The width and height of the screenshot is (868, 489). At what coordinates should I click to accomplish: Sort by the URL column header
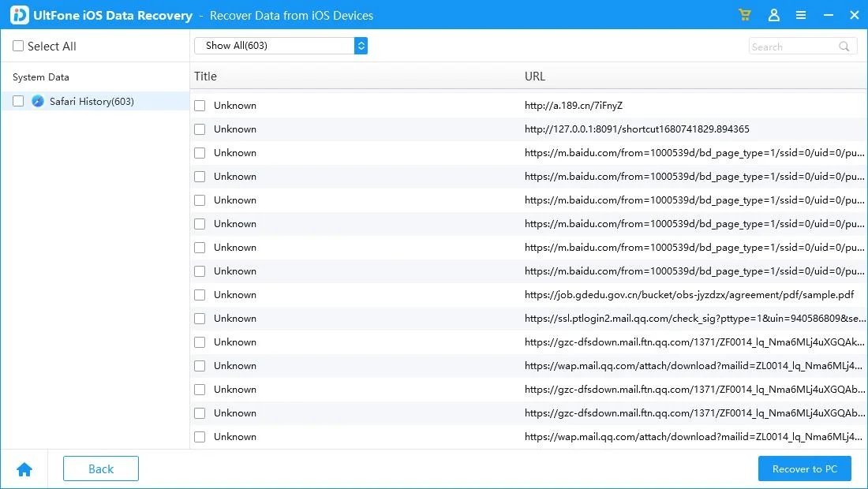(x=535, y=77)
